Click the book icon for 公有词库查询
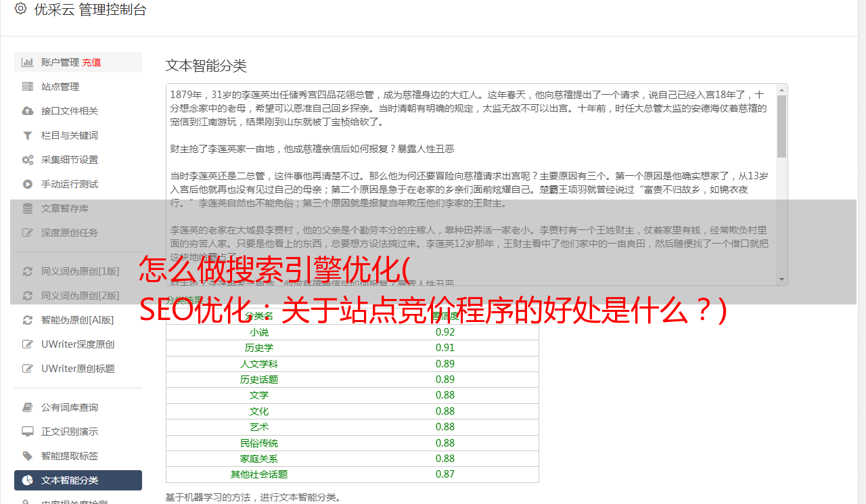866x504 pixels. click(28, 407)
